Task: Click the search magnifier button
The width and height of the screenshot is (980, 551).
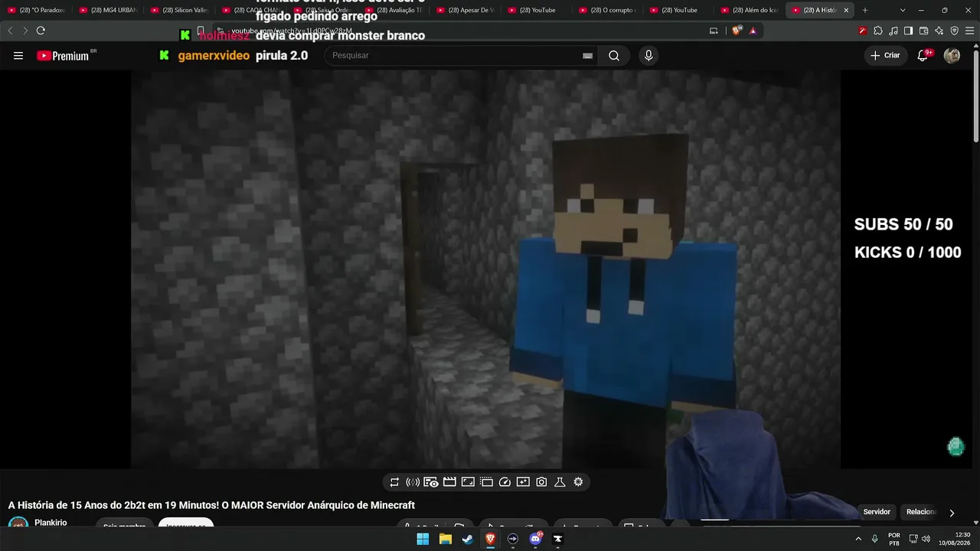Action: (x=614, y=56)
